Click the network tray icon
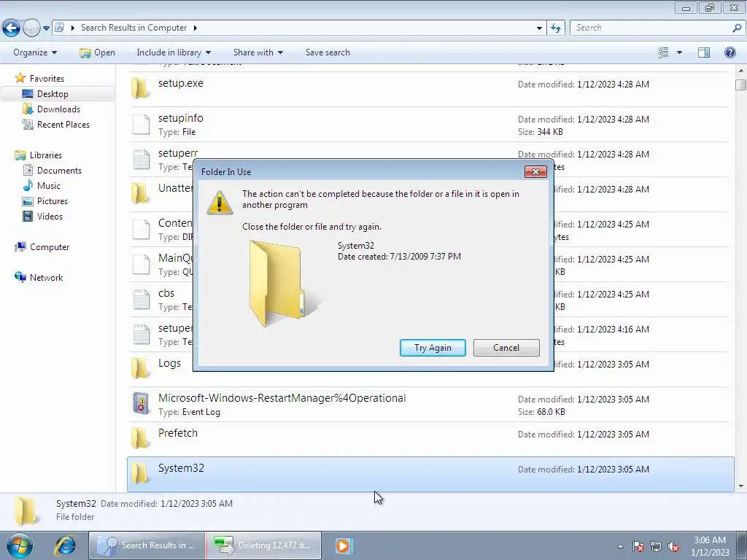747x560 pixels. pyautogui.click(x=656, y=546)
